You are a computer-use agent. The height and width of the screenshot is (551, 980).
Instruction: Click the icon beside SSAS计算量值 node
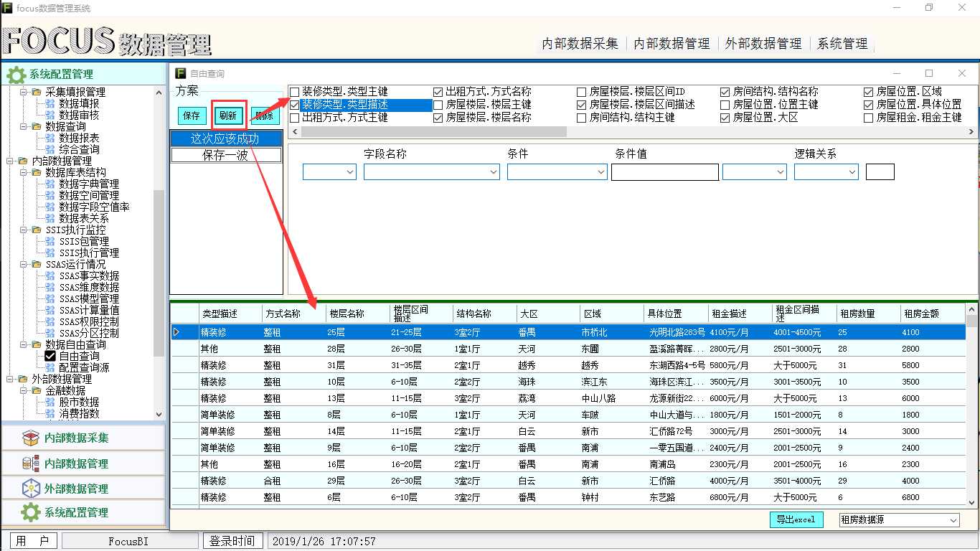[x=50, y=310]
